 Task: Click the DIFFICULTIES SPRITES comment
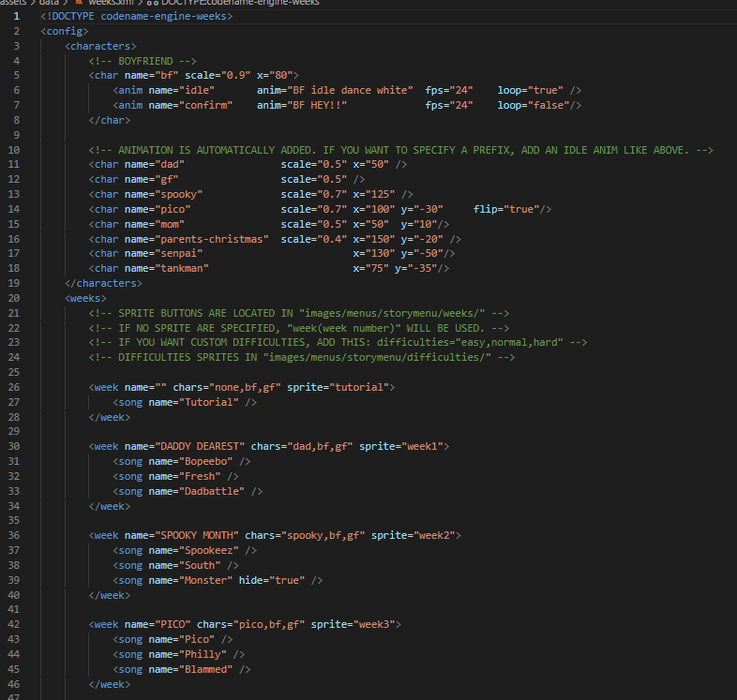pyautogui.click(x=302, y=358)
